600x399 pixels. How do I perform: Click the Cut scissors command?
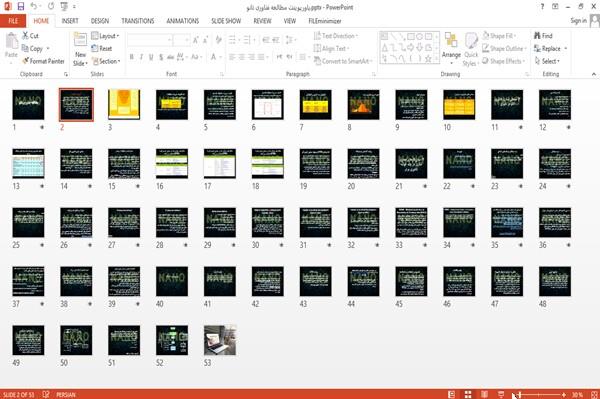pos(30,36)
